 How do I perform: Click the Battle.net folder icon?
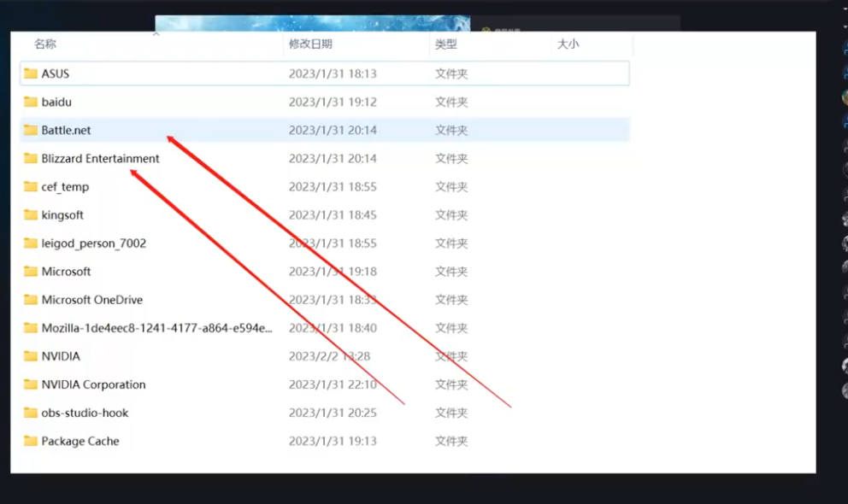point(31,130)
